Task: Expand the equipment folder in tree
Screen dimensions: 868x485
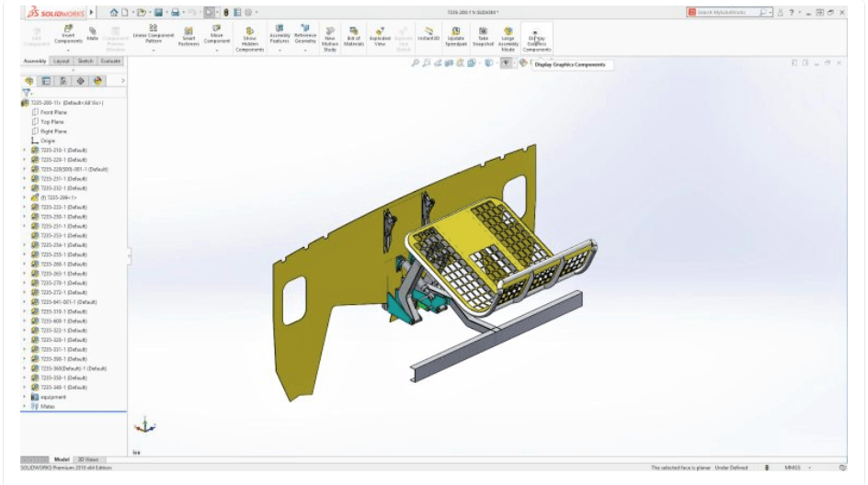Action: click(x=25, y=397)
